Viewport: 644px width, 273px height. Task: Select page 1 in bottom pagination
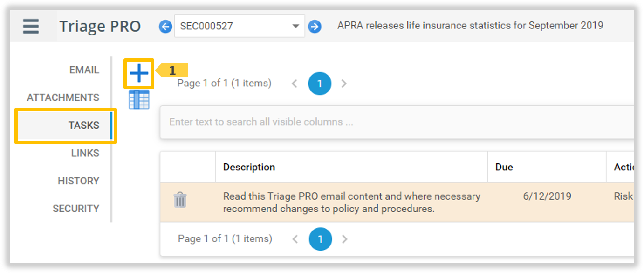[320, 239]
